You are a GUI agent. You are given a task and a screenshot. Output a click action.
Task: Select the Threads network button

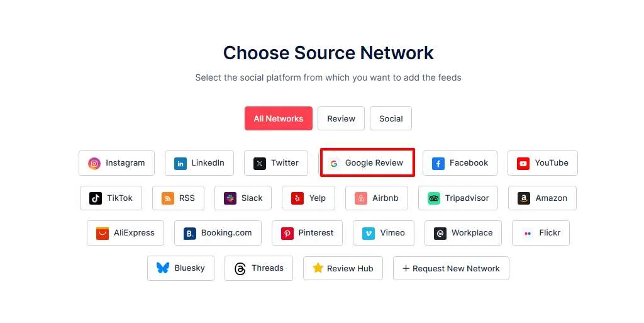[258, 268]
